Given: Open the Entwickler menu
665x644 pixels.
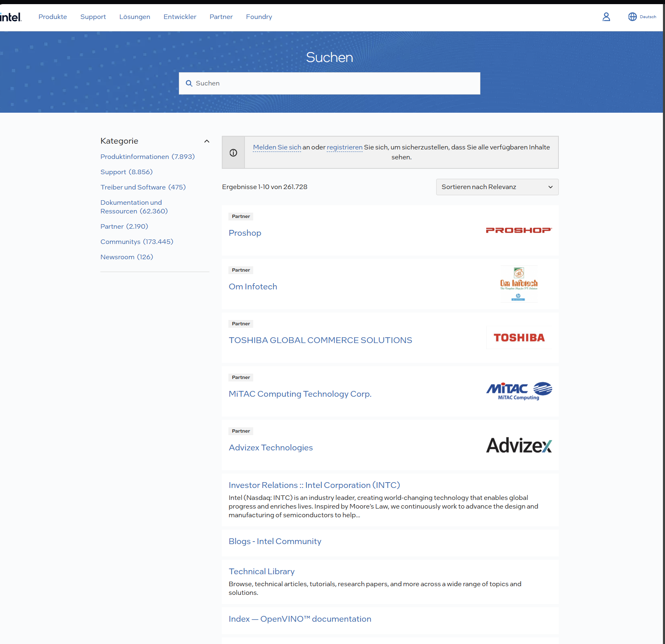Looking at the screenshot, I should tap(180, 17).
